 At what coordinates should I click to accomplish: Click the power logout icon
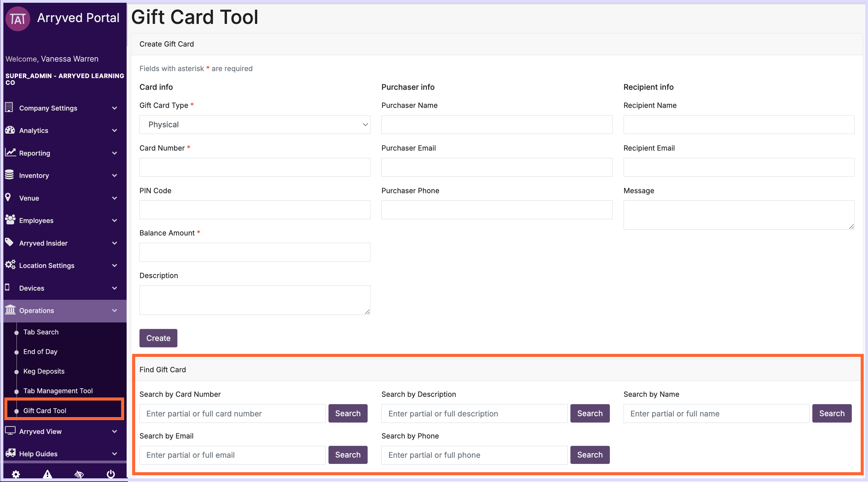[110, 474]
